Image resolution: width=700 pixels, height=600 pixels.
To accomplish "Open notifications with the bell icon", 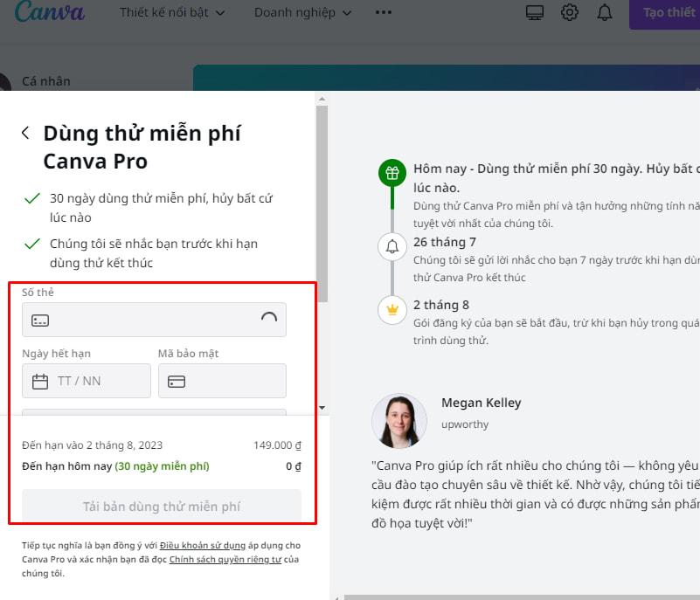I will click(x=605, y=12).
